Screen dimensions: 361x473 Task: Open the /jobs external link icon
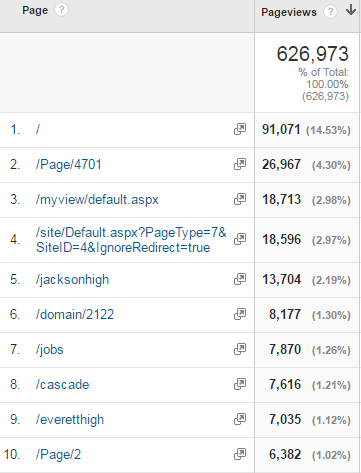coord(240,349)
